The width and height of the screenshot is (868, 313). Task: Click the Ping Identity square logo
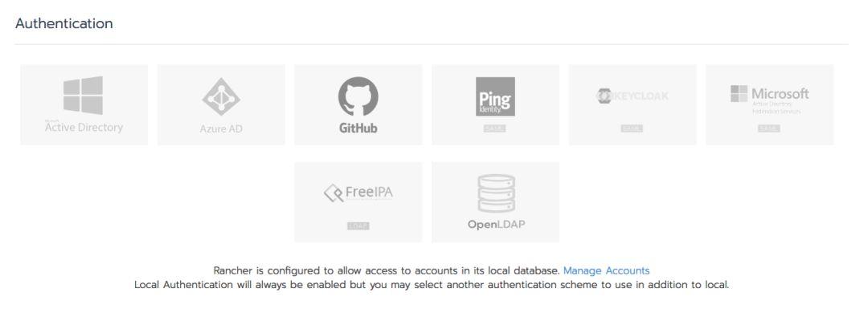click(495, 97)
